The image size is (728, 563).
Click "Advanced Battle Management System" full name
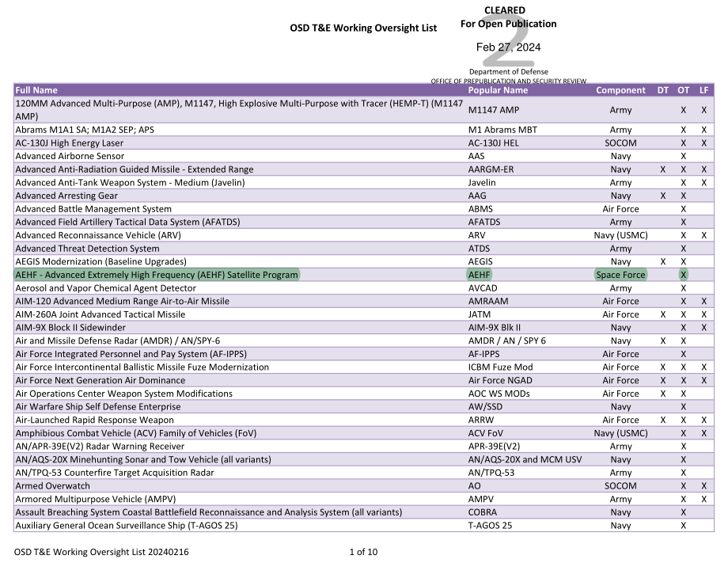[x=93, y=209]
